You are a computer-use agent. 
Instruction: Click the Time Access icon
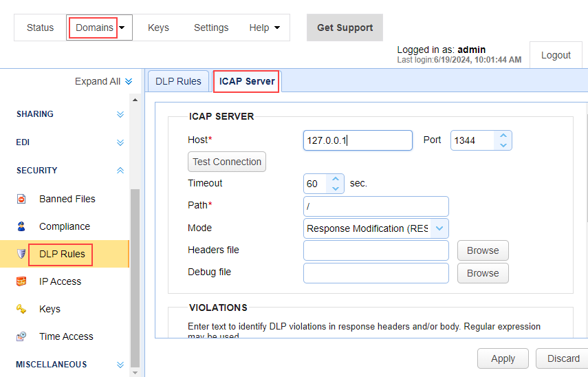click(x=21, y=336)
